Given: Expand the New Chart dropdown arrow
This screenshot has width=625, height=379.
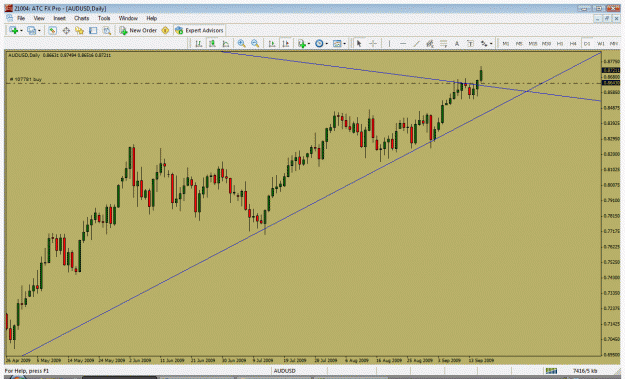Looking at the screenshot, I should [x=21, y=31].
